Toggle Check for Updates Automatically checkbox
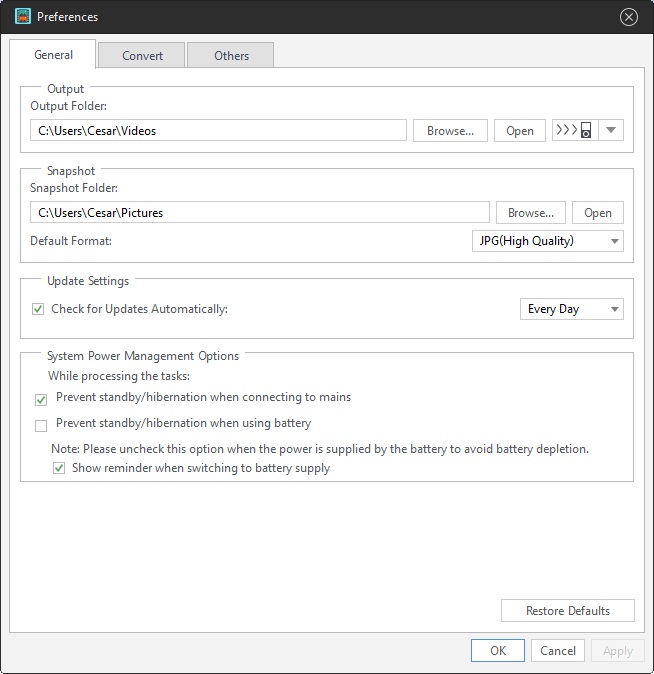 [x=38, y=309]
